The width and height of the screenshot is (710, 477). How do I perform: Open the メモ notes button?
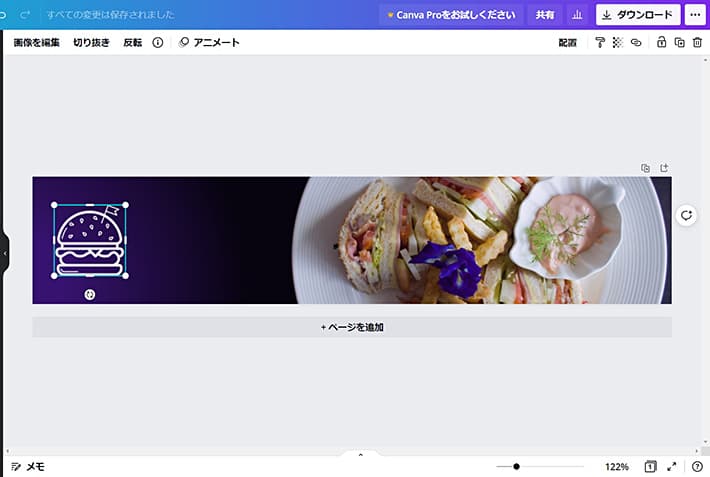click(x=28, y=467)
